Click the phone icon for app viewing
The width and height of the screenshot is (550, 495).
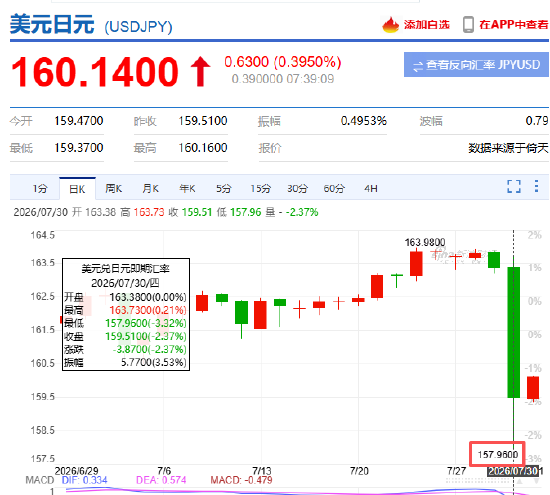pos(468,25)
